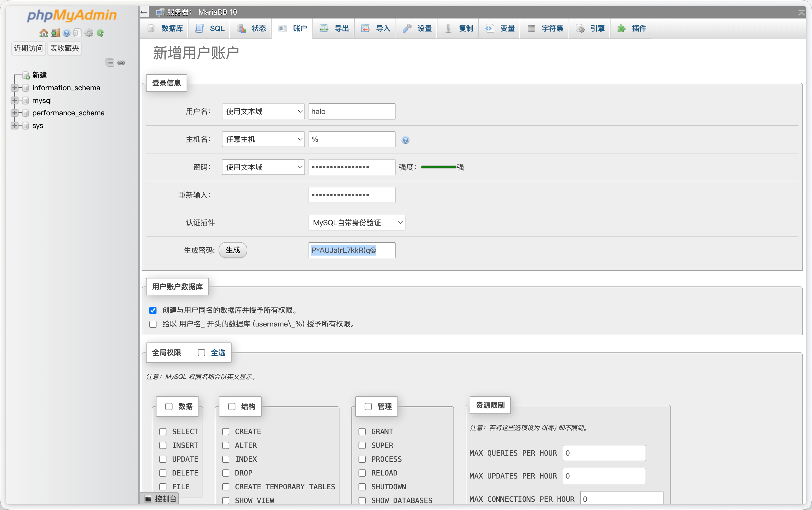This screenshot has width=812, height=510.
Task: Open the 引擎 engines tab
Action: coord(590,28)
